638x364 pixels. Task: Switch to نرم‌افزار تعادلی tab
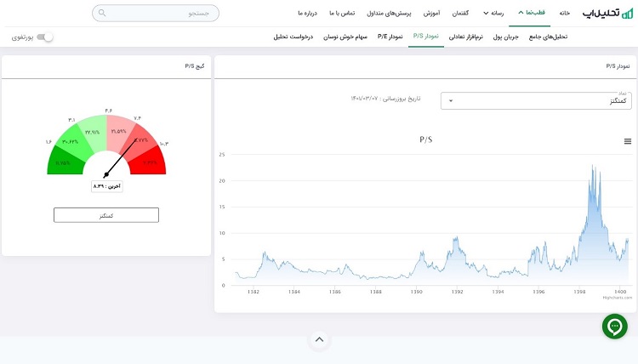(x=465, y=37)
